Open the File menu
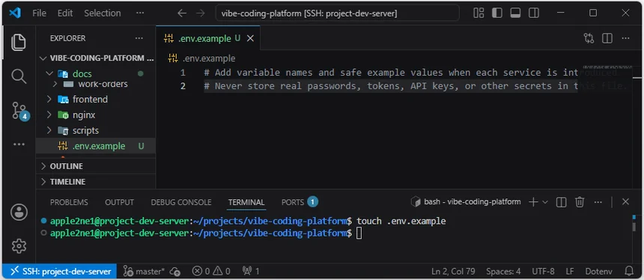The image size is (644, 280). 39,13
